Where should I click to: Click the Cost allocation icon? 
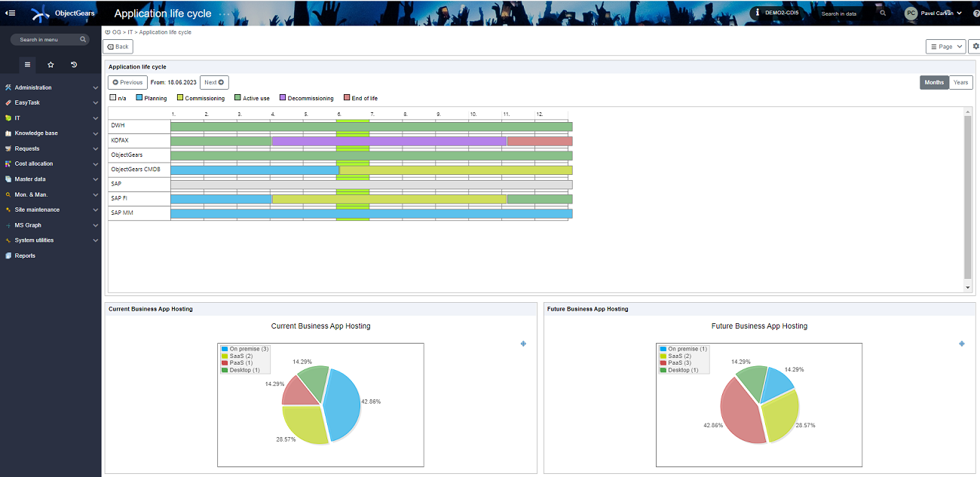[8, 164]
